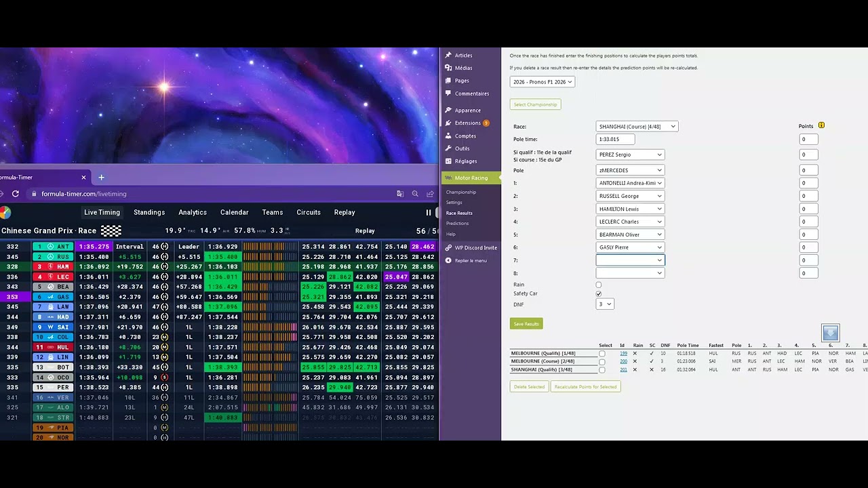The image size is (868, 488).
Task: Open WP Discord Invite settings
Action: pyautogui.click(x=475, y=248)
